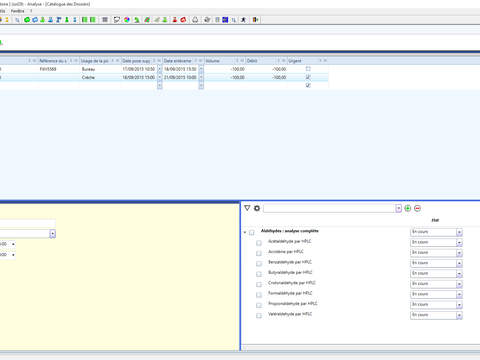480x360 pixels.
Task: Toggle the Urgent checkbox for the Crèche row
Action: tap(308, 77)
